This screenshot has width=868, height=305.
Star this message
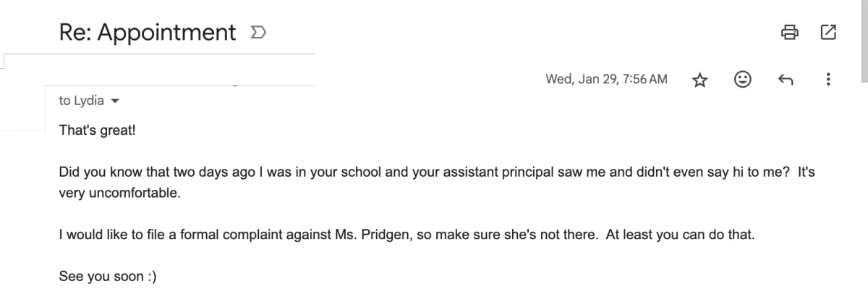click(699, 80)
